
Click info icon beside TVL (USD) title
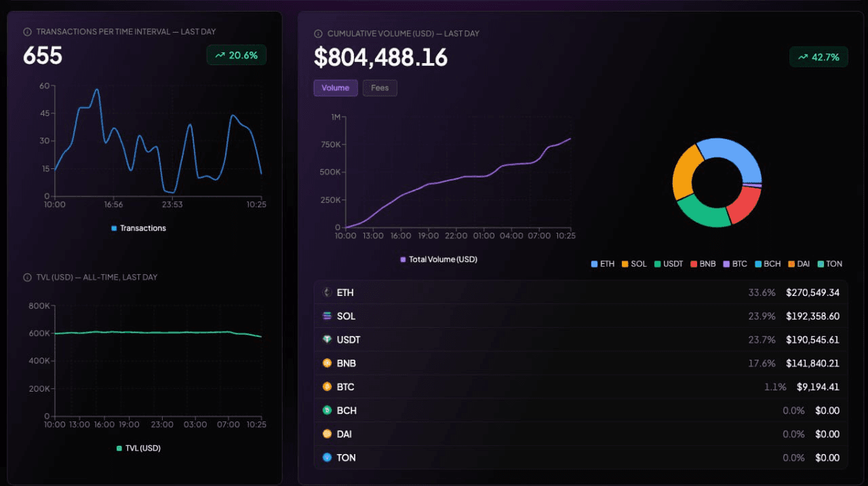coord(27,278)
